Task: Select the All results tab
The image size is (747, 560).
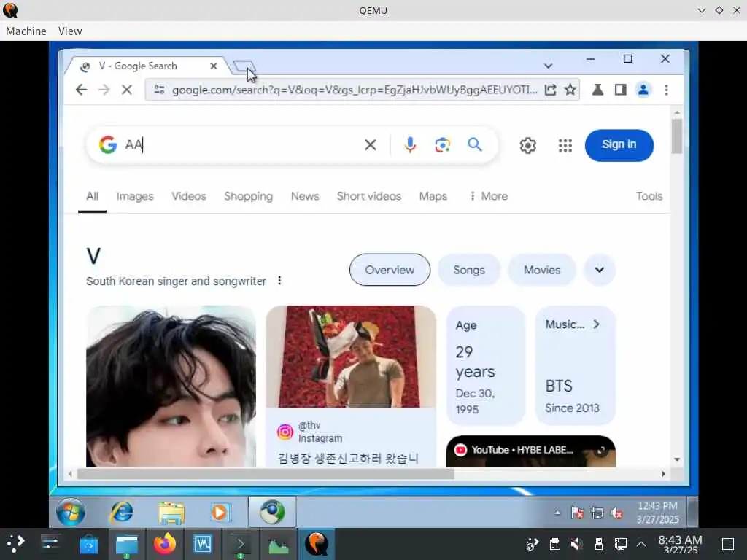Action: click(92, 196)
